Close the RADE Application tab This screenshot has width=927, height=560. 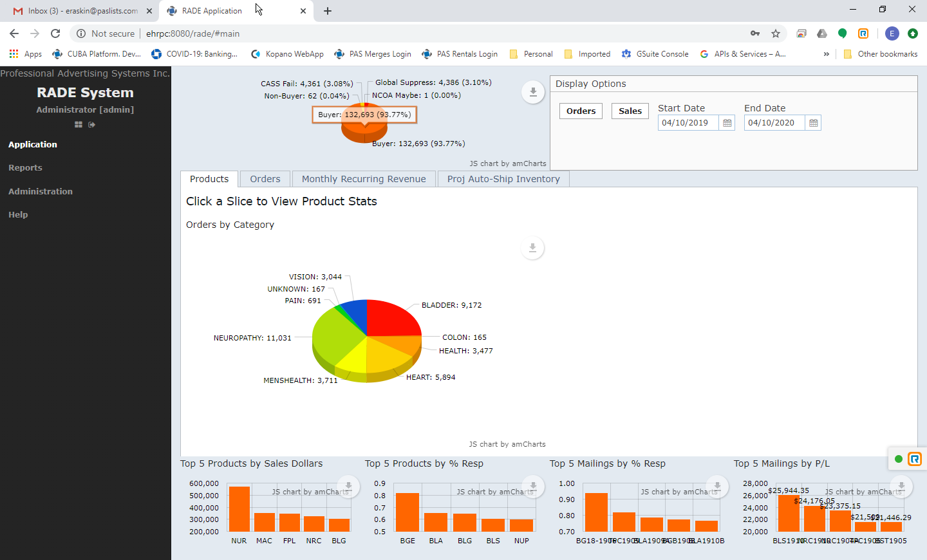(x=303, y=11)
